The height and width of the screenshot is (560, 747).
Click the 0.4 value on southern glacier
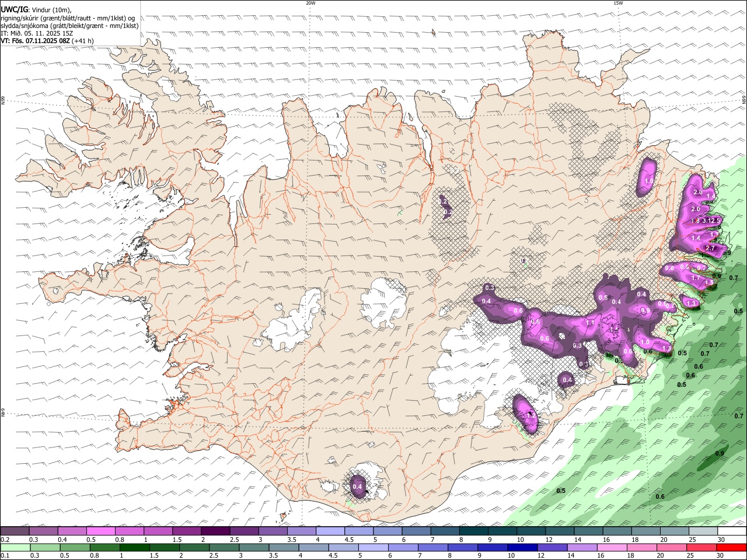click(x=357, y=487)
